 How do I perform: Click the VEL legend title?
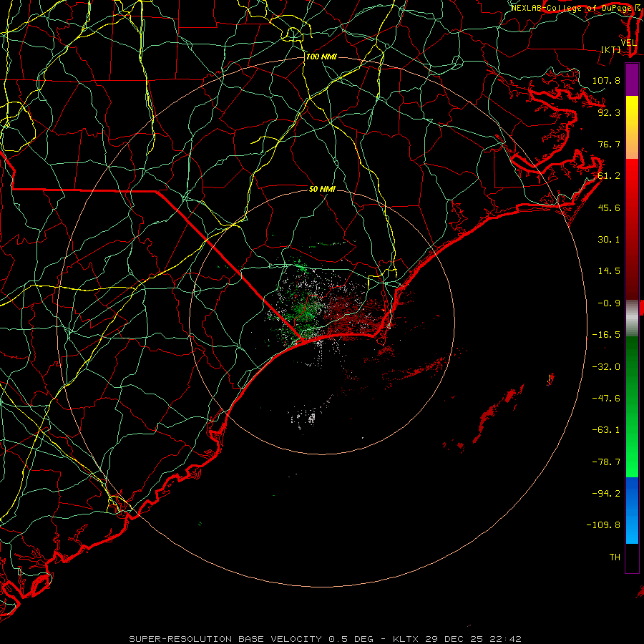pos(628,43)
